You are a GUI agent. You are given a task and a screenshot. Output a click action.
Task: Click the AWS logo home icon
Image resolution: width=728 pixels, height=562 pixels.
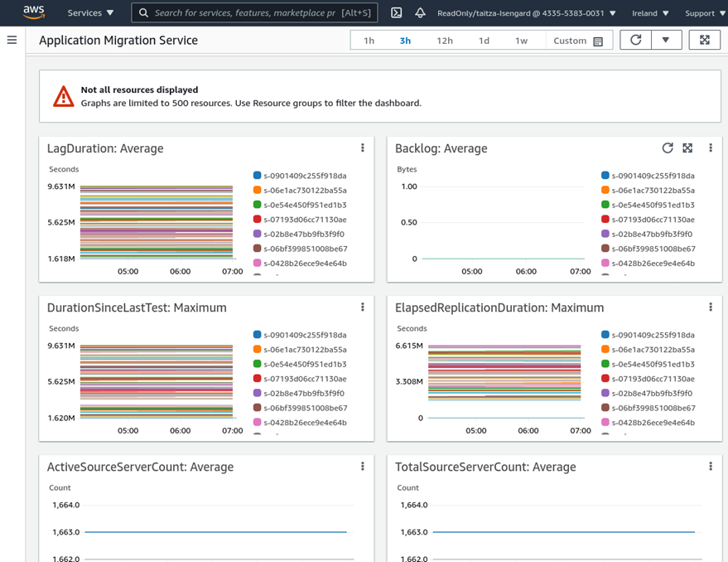point(34,12)
